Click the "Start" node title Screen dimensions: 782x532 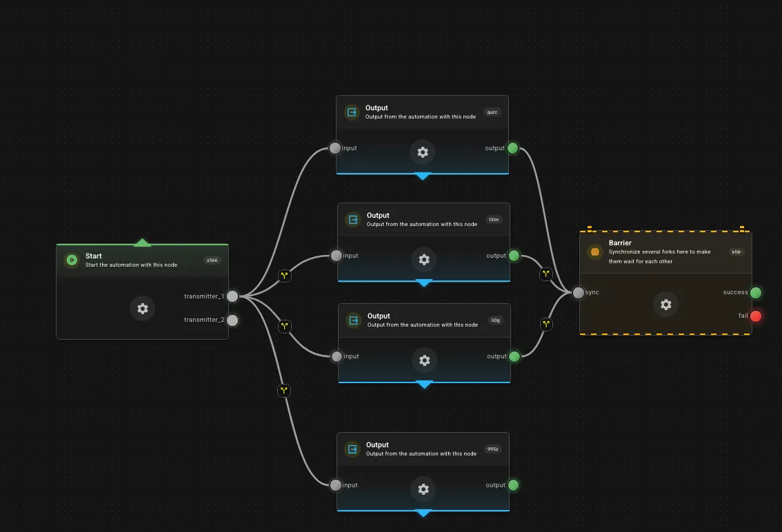[x=93, y=256]
